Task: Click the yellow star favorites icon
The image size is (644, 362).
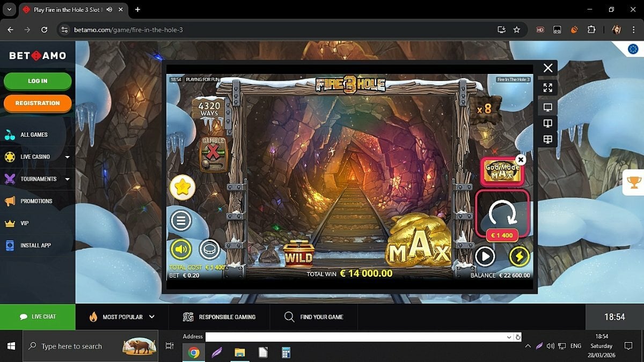Action: 182,187
